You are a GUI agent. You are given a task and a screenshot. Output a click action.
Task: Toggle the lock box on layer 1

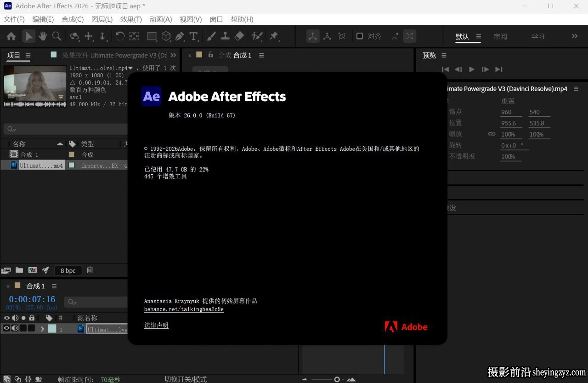click(31, 328)
